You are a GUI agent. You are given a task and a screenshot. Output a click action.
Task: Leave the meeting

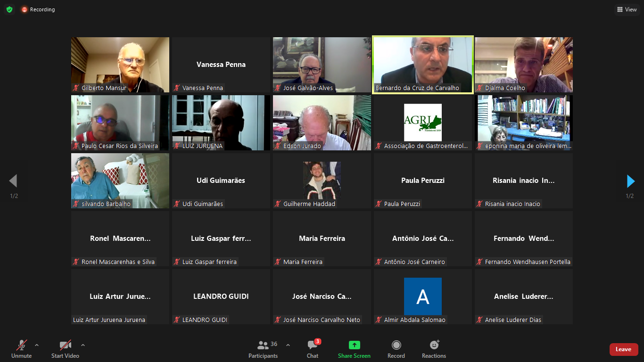click(x=623, y=349)
